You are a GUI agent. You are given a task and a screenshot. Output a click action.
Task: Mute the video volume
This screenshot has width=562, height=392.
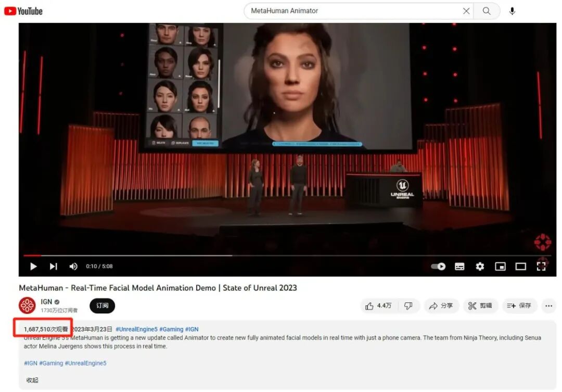(73, 267)
